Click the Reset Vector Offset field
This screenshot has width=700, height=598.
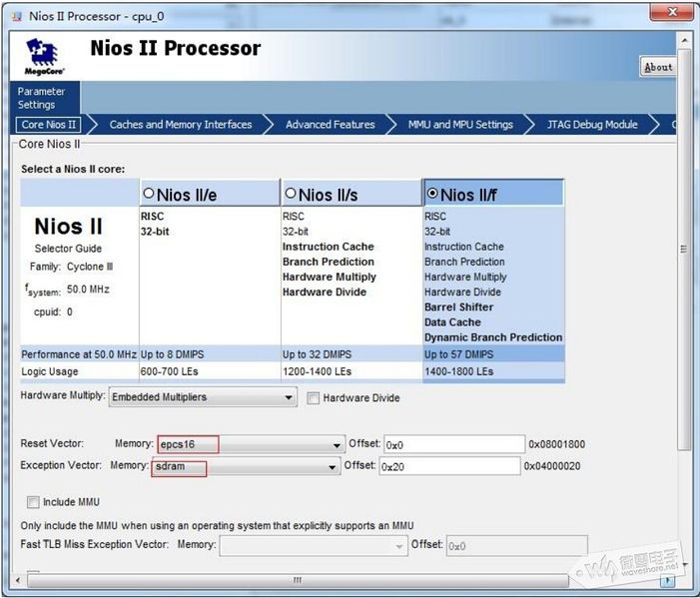454,444
